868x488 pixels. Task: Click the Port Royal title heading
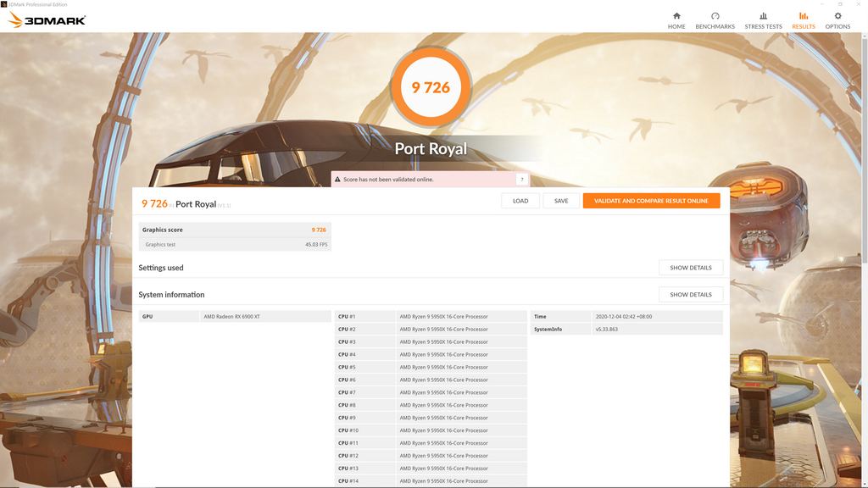(431, 148)
